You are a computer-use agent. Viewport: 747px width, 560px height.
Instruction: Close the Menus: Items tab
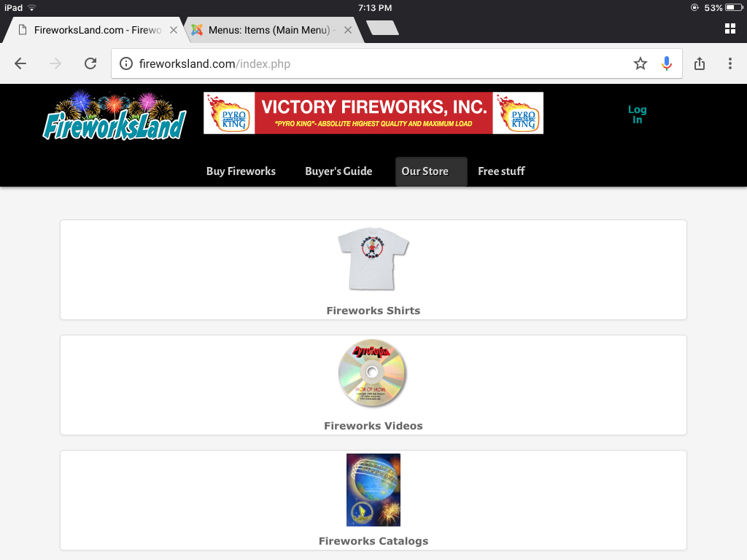(348, 30)
